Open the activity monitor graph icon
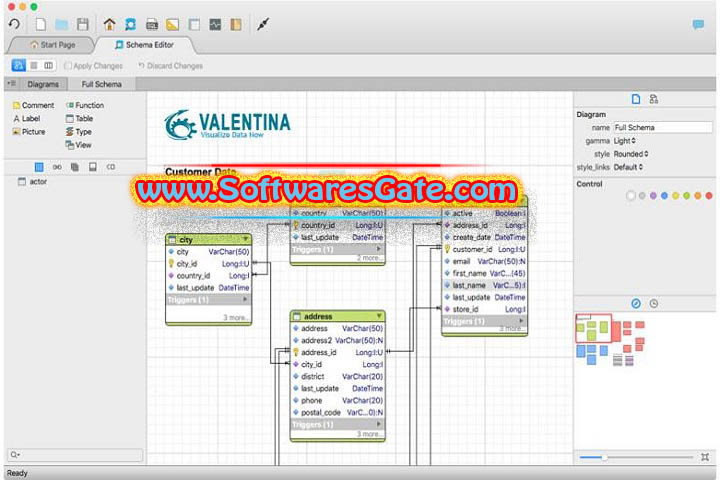This screenshot has width=720, height=480. pos(215,24)
